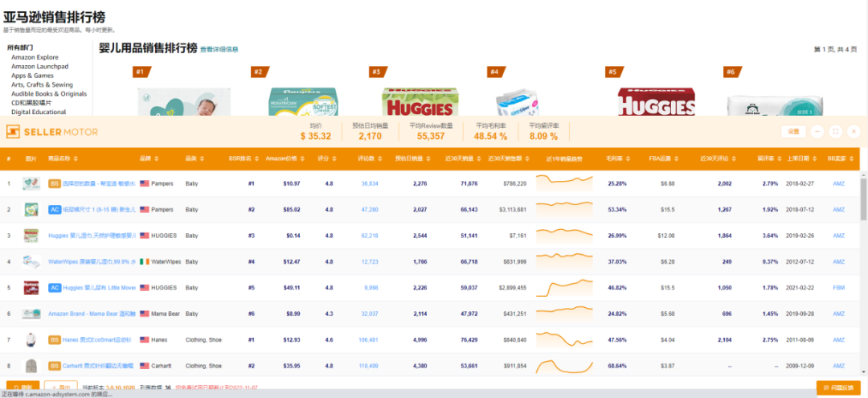Click the 导出 export button
This screenshot has width=868, height=398.
[61, 388]
